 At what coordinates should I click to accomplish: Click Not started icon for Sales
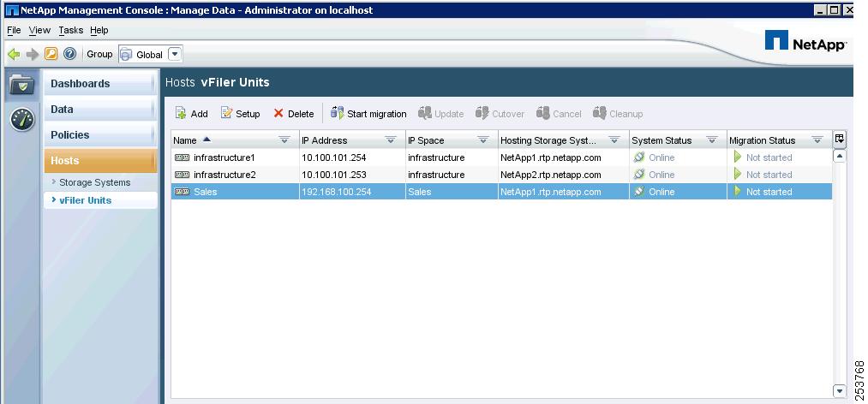click(x=738, y=192)
